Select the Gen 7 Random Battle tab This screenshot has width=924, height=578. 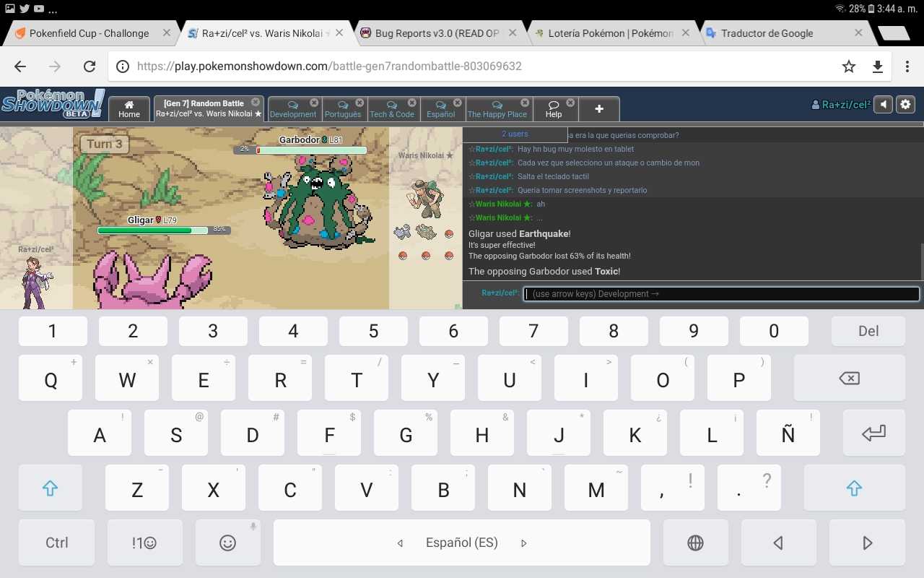(208, 109)
